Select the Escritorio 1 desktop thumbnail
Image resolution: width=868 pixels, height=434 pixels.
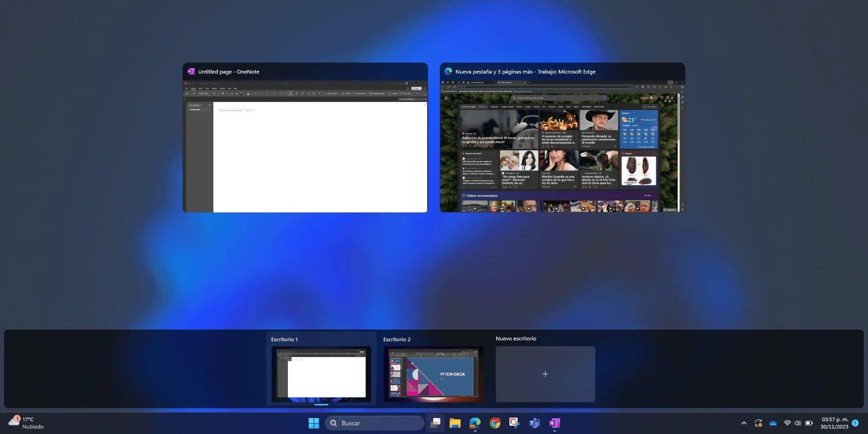[x=322, y=374]
